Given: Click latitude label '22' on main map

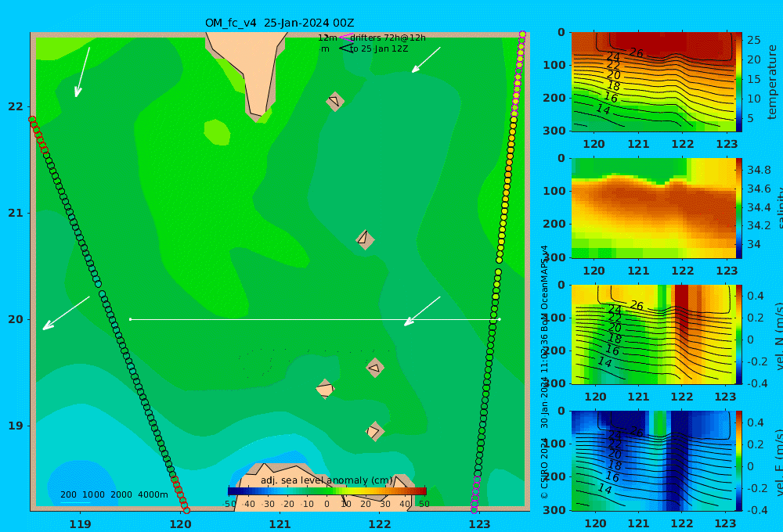Looking at the screenshot, I should pos(16,107).
